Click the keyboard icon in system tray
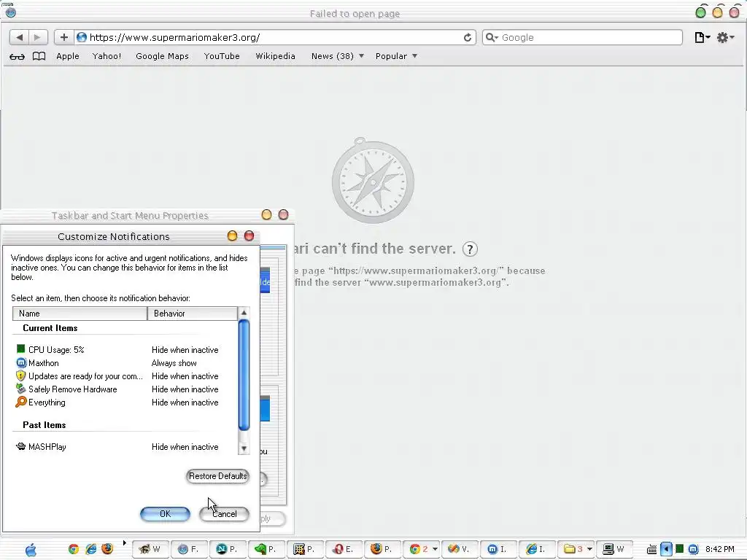 coord(651,550)
